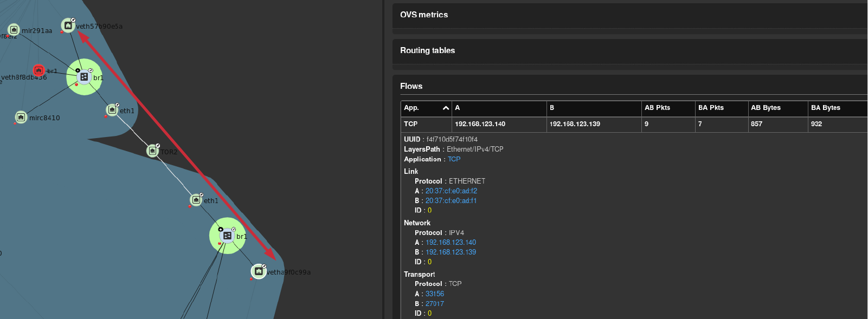Click the Link A MAC address 20:37:cf:e0:ad:f2

[451, 191]
